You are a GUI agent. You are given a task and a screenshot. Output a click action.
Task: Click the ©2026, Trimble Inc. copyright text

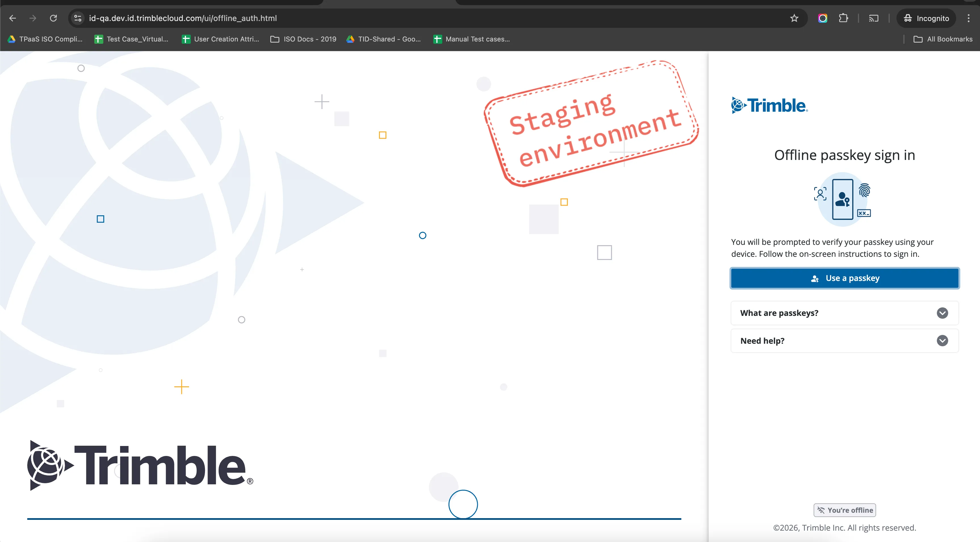845,528
